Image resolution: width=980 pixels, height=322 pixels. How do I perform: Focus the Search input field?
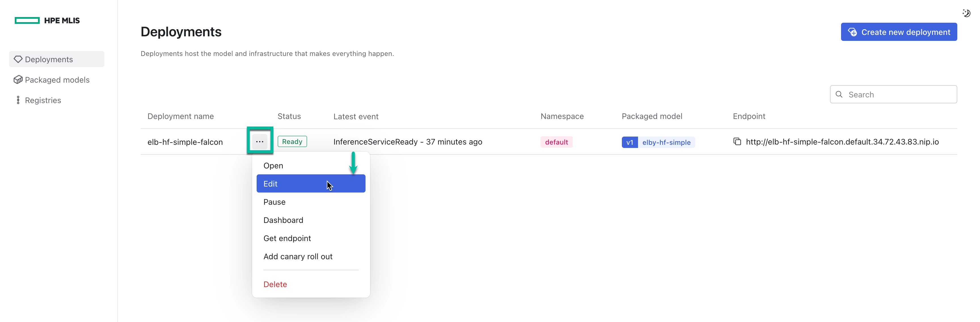click(893, 94)
